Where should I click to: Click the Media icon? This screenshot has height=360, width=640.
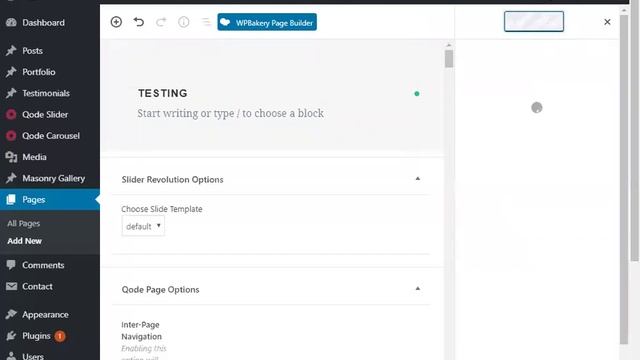(x=11, y=157)
